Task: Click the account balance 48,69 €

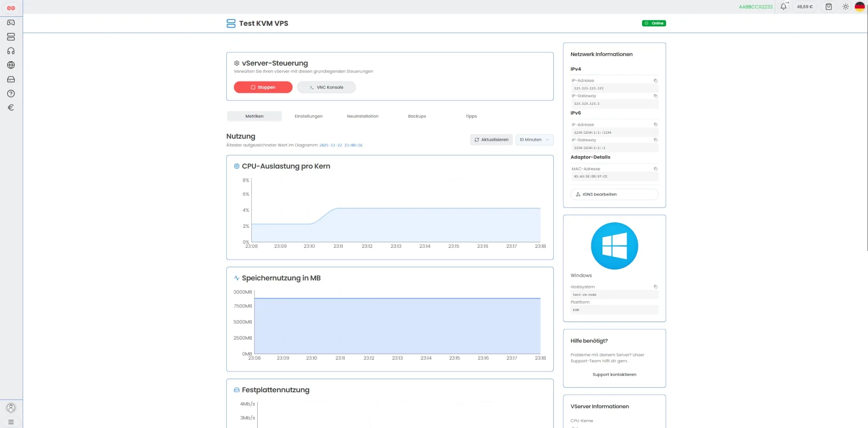Action: tap(805, 7)
